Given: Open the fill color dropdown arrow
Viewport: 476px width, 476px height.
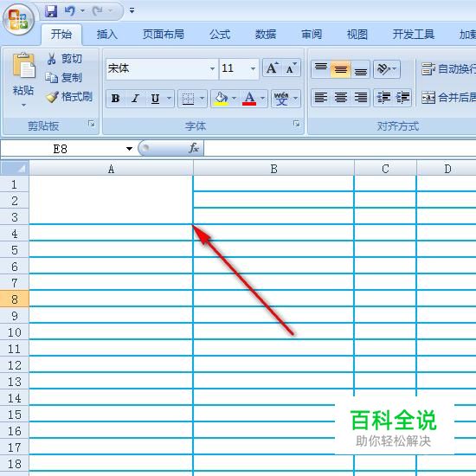Looking at the screenshot, I should pos(234,99).
